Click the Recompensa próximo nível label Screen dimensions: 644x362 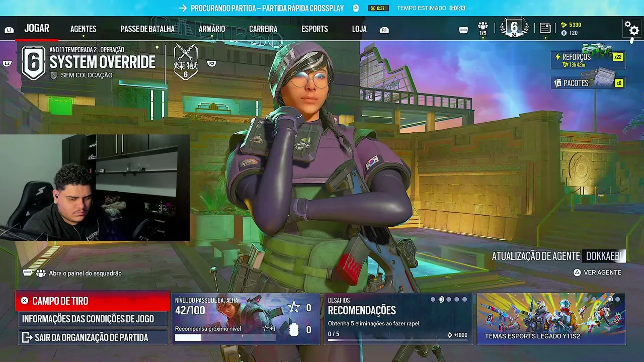208,329
